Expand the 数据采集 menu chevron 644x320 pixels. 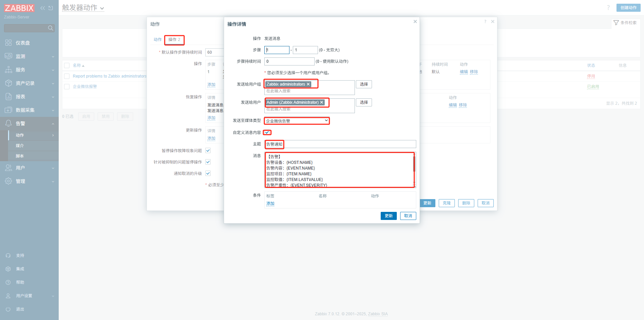[x=53, y=110]
